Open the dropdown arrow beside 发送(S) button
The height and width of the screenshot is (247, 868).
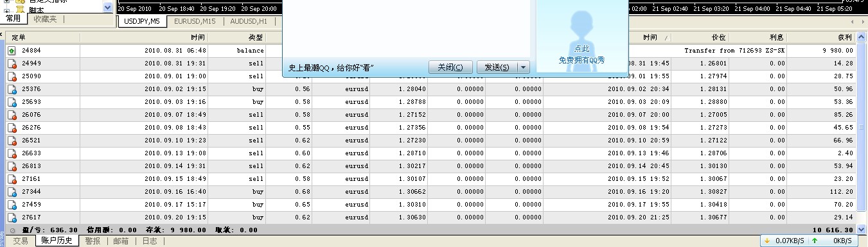523,67
